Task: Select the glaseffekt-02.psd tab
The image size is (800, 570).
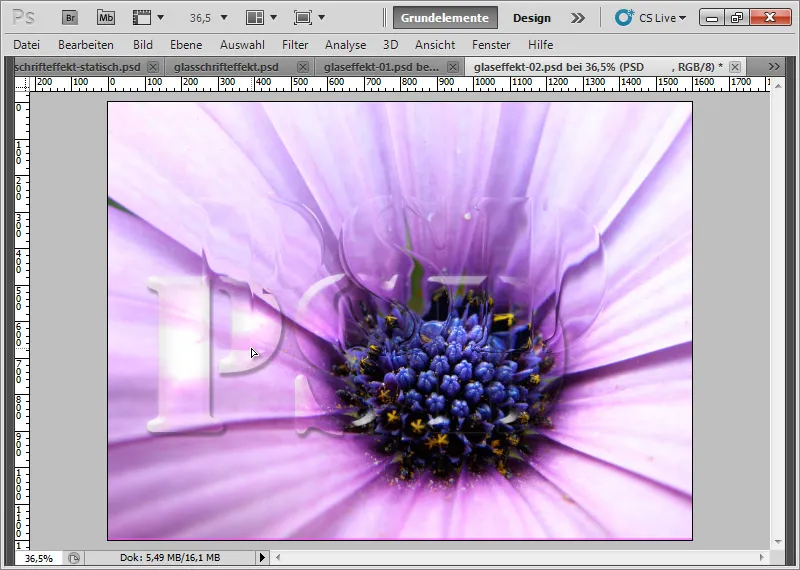Action: (x=598, y=67)
